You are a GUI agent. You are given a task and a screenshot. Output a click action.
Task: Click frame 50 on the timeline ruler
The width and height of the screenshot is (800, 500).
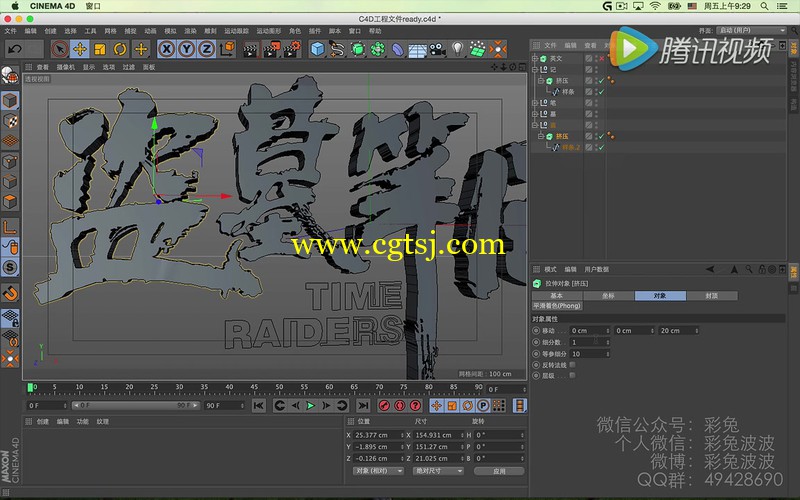279,388
